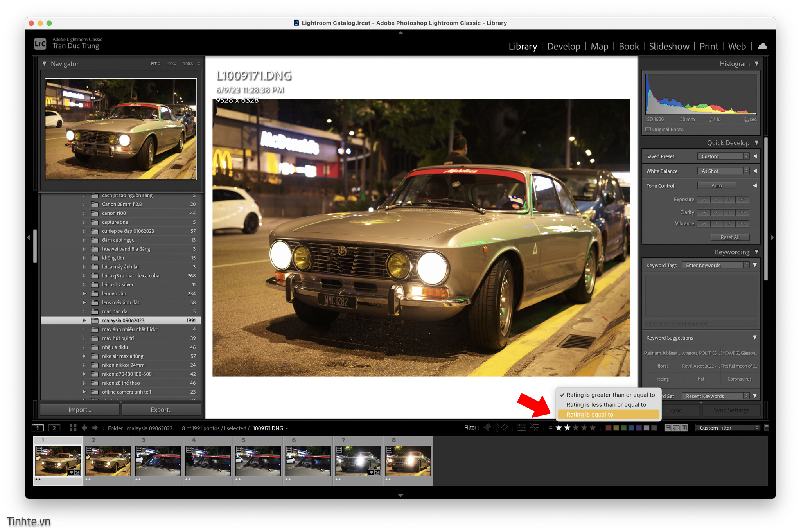The width and height of the screenshot is (801, 532).
Task: Enable the Original Photo checkbox
Action: pyautogui.click(x=648, y=129)
